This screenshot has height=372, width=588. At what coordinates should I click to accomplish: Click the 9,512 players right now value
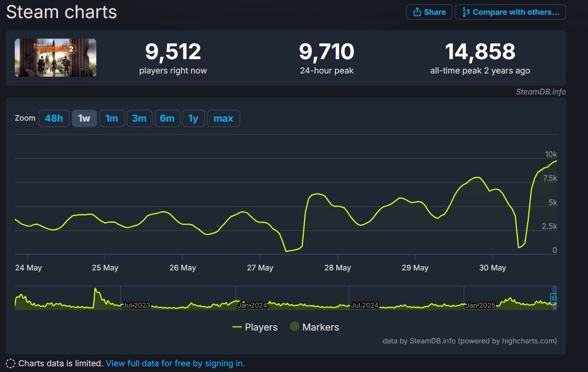[x=173, y=52]
